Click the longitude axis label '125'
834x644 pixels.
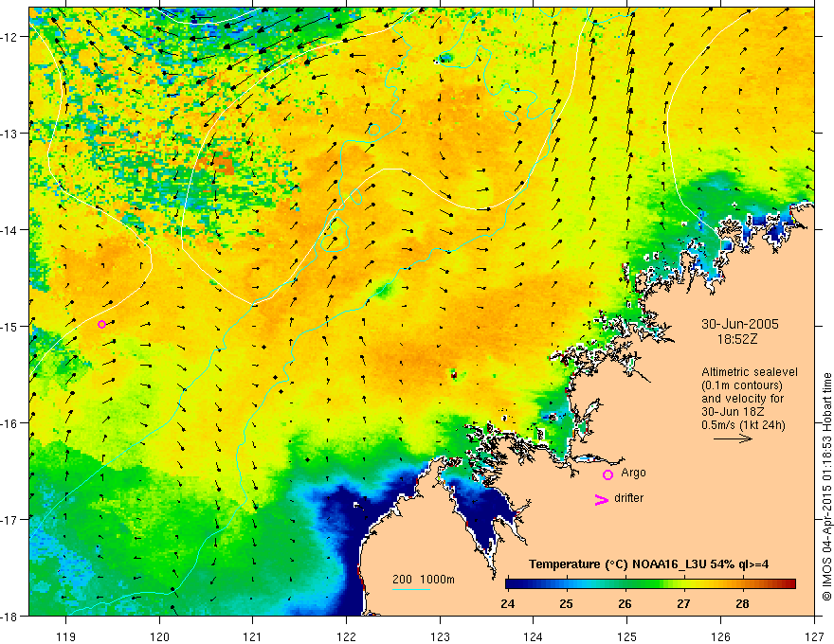(627, 636)
